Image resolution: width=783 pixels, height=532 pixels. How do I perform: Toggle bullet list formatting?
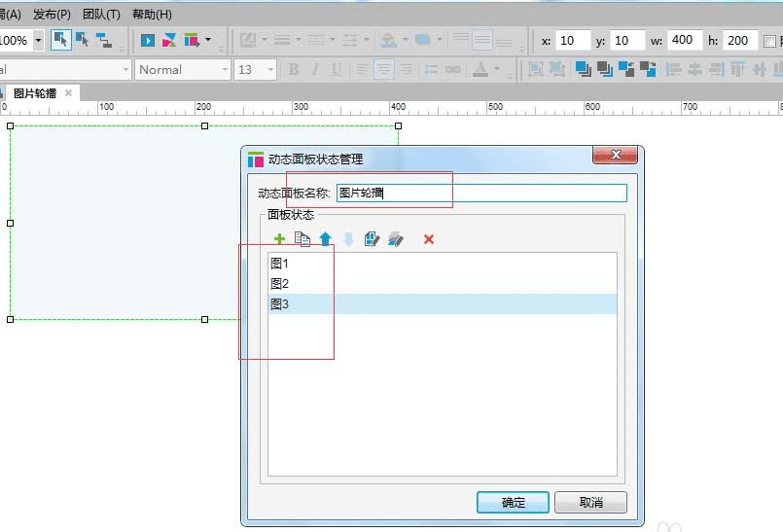(431, 69)
